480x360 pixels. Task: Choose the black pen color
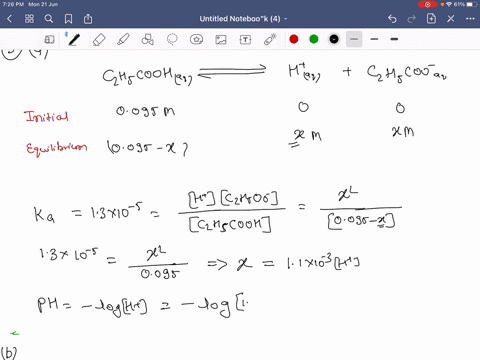(334, 39)
